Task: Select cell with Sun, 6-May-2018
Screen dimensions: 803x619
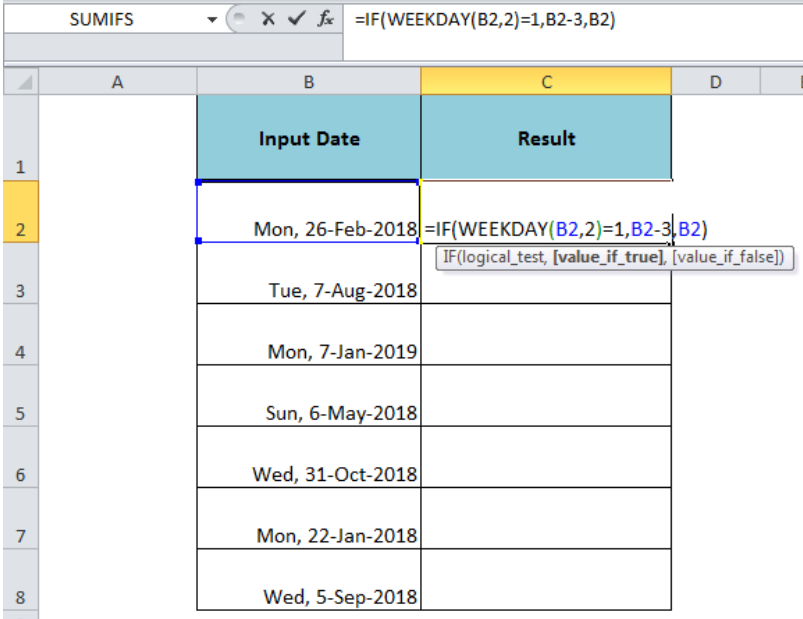Action: pyautogui.click(x=309, y=396)
